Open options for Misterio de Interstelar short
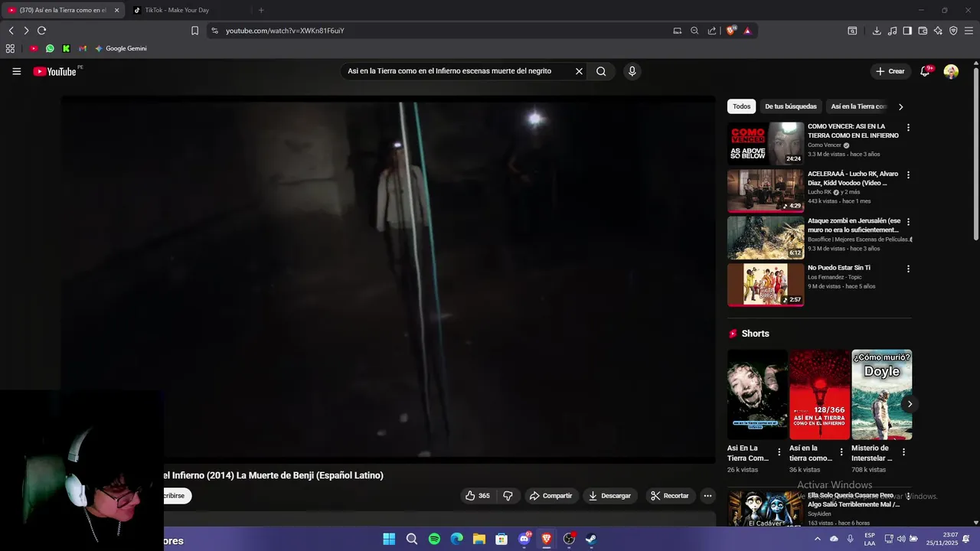 (x=903, y=452)
